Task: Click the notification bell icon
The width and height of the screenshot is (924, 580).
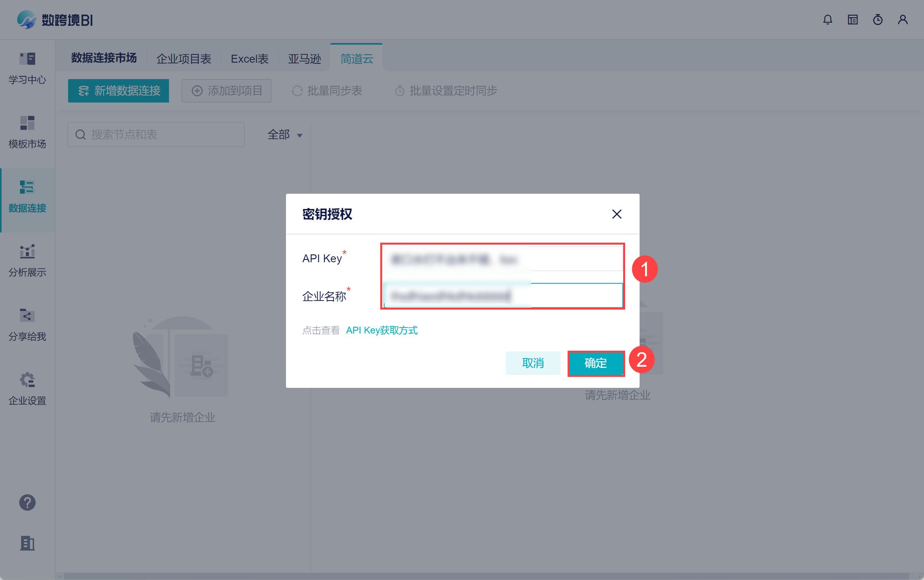Action: pyautogui.click(x=827, y=20)
